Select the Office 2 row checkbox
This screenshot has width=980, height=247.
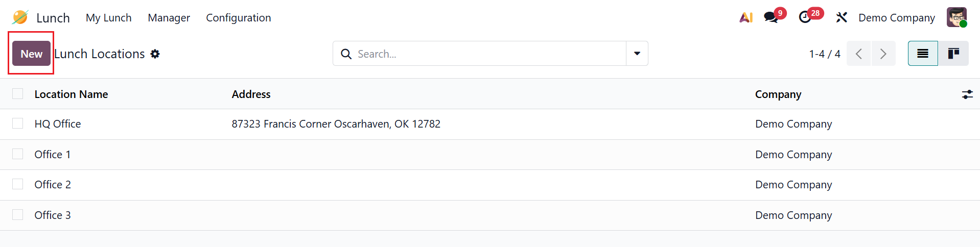pos(18,184)
